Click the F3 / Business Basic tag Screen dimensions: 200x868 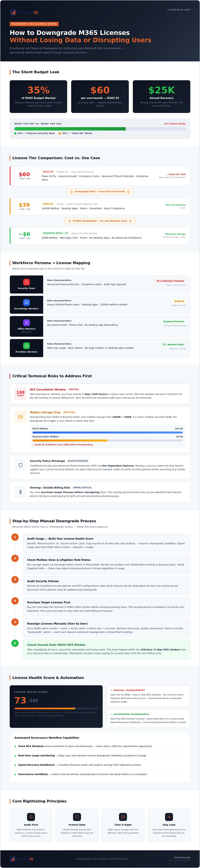173,344
